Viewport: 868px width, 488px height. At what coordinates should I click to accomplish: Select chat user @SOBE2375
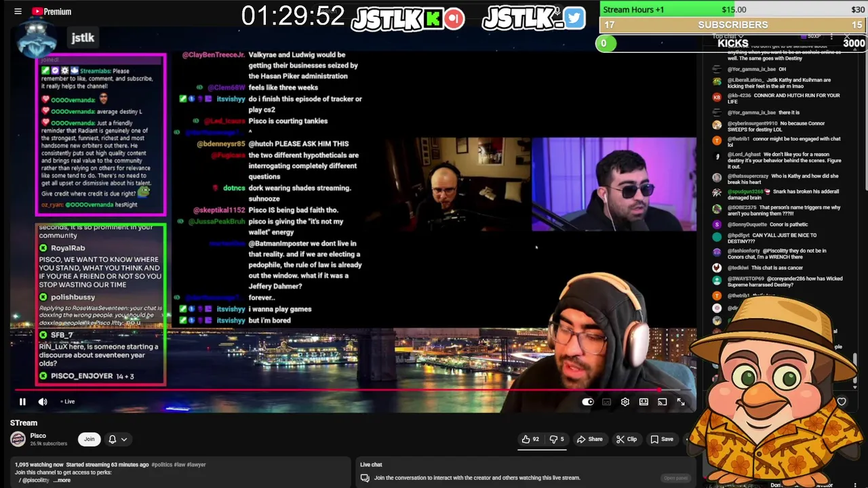pos(742,207)
